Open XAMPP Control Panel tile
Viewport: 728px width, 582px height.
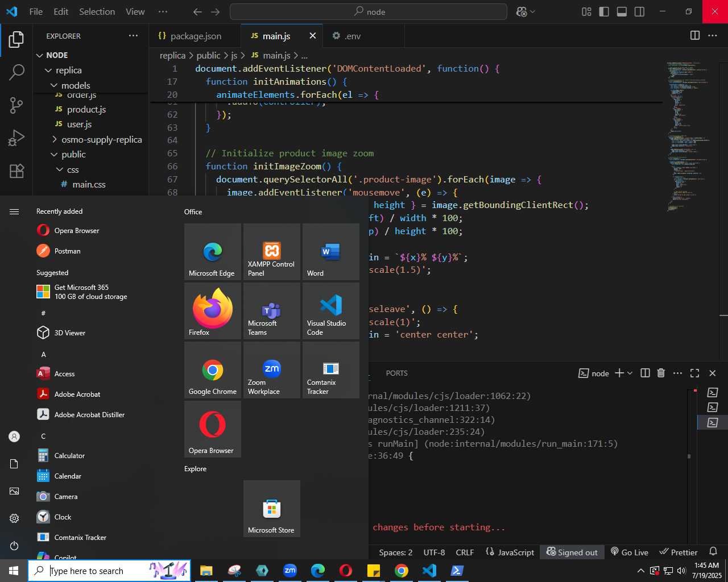coord(272,252)
